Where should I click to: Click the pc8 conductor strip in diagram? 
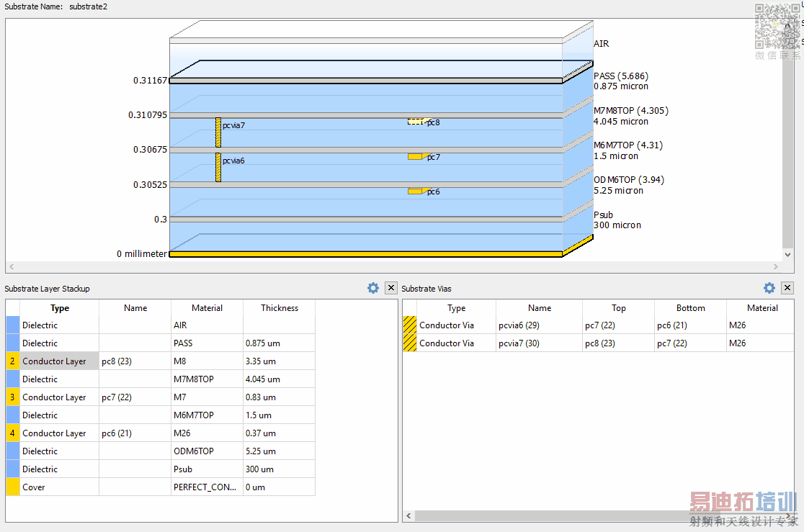point(416,122)
